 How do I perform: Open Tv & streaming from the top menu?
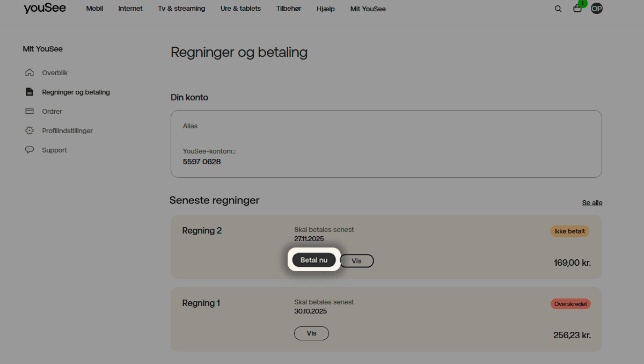[x=181, y=9]
